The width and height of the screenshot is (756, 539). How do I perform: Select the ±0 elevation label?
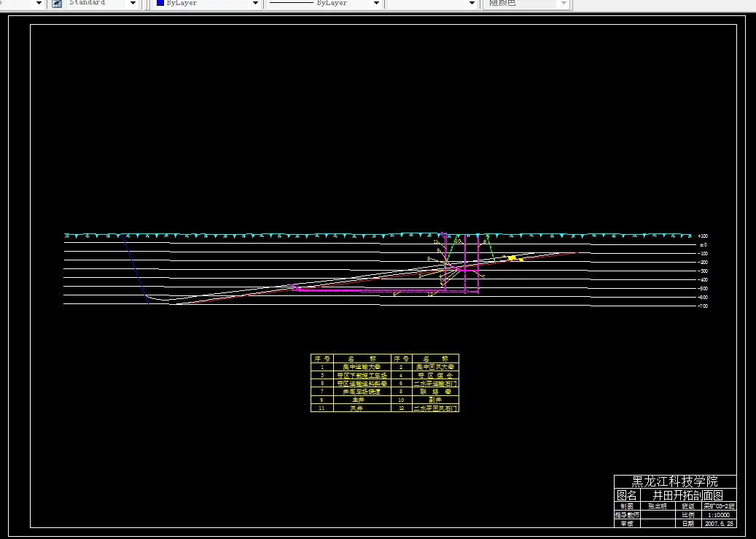tap(704, 244)
